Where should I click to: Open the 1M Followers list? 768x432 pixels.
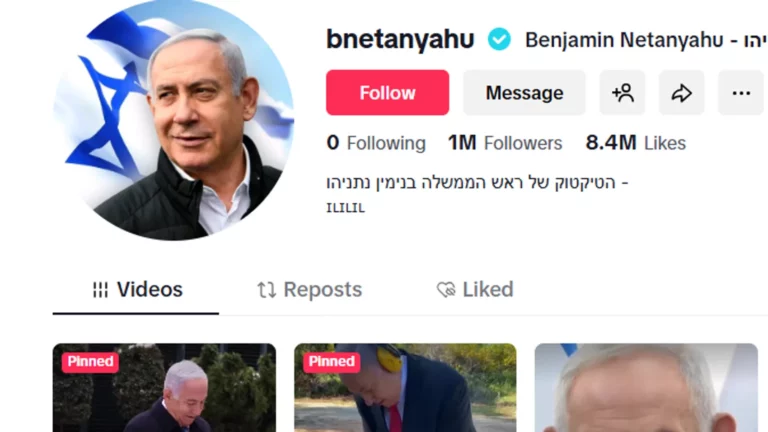(505, 143)
